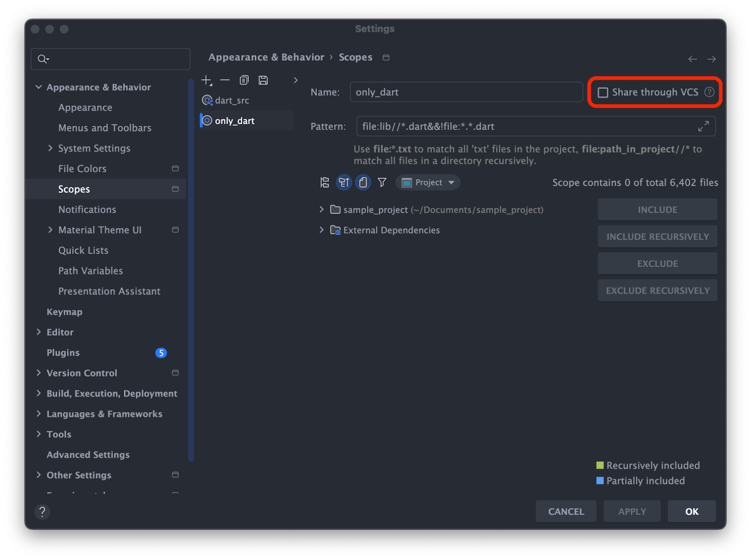
Task: Select the dart_src scope
Action: pos(232,100)
